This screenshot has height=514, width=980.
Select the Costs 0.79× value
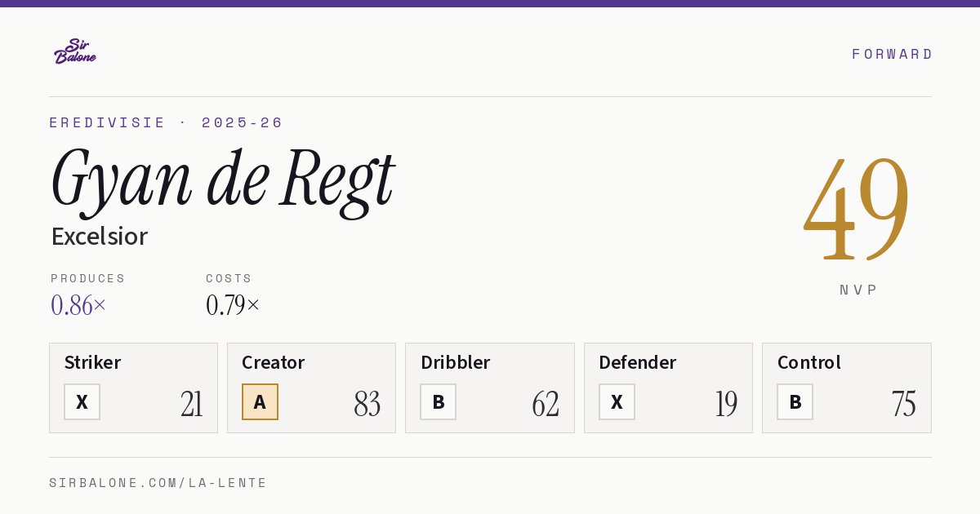click(x=233, y=305)
